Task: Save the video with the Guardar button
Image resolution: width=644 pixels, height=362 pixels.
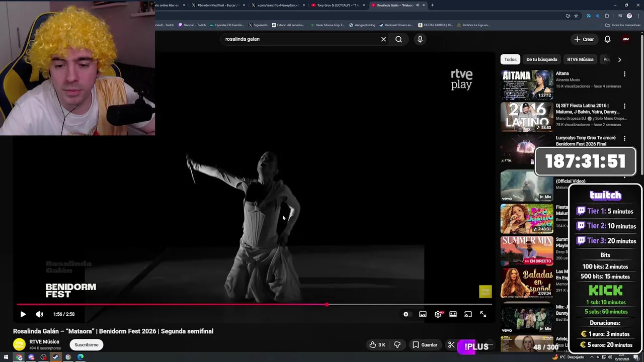Action: (x=425, y=345)
